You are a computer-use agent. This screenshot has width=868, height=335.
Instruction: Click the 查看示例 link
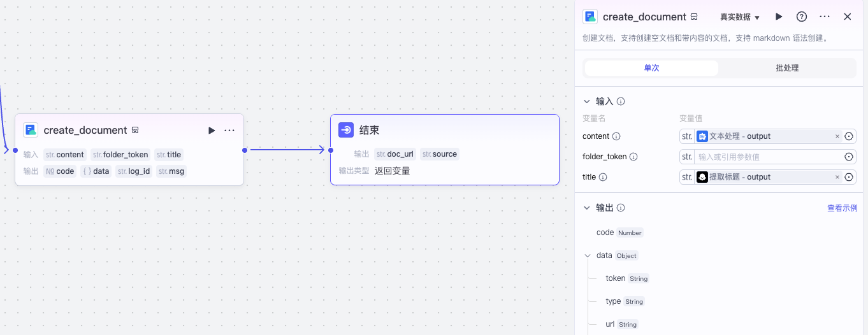(842, 208)
